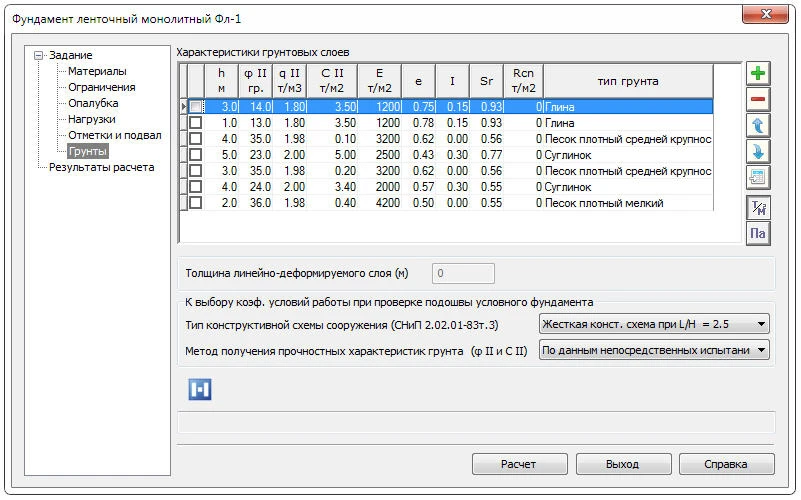Move soil layer down with blue arrow
The width and height of the screenshot is (801, 500).
coord(759,152)
